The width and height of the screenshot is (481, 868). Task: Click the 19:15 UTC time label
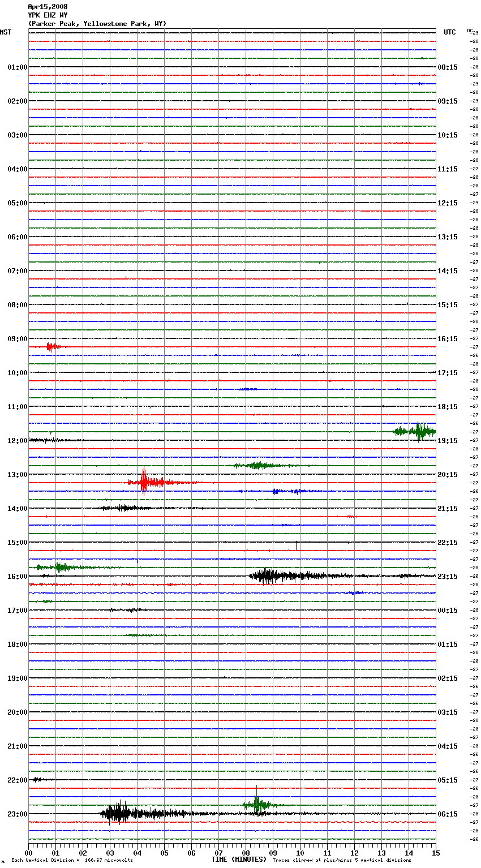tap(448, 441)
